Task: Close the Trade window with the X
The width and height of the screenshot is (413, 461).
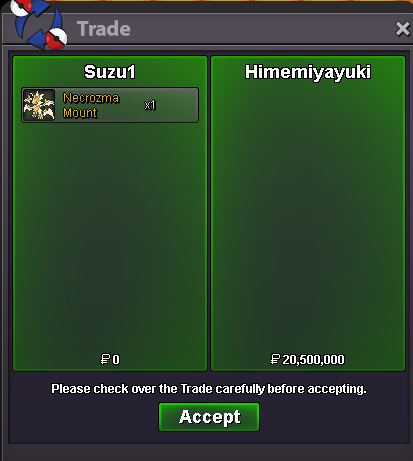Action: point(403,29)
